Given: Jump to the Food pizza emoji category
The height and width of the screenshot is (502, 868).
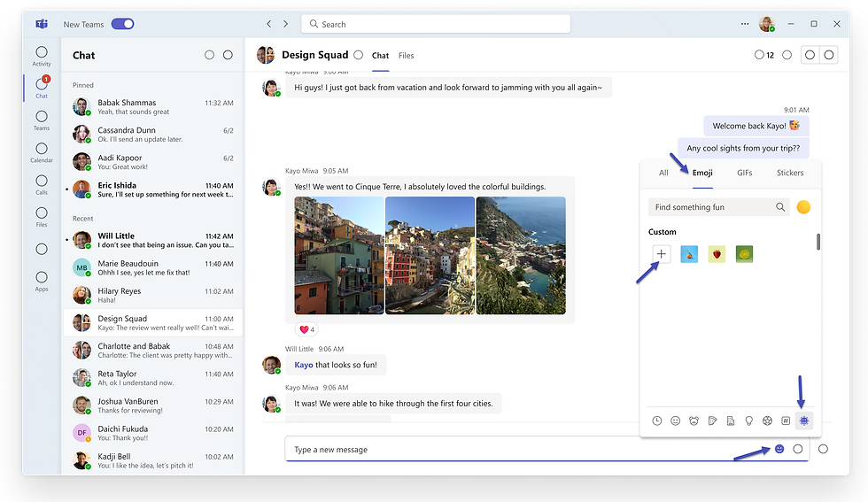Looking at the screenshot, I should coord(712,421).
